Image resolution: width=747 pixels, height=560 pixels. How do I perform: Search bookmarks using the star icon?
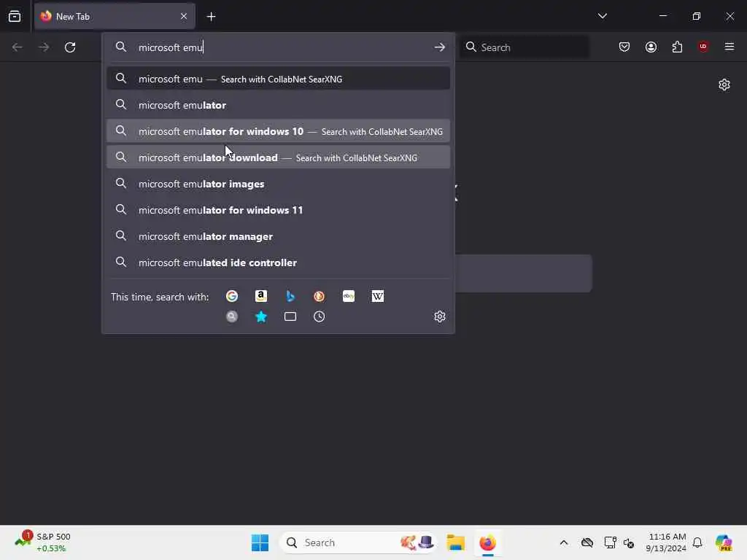point(260,316)
